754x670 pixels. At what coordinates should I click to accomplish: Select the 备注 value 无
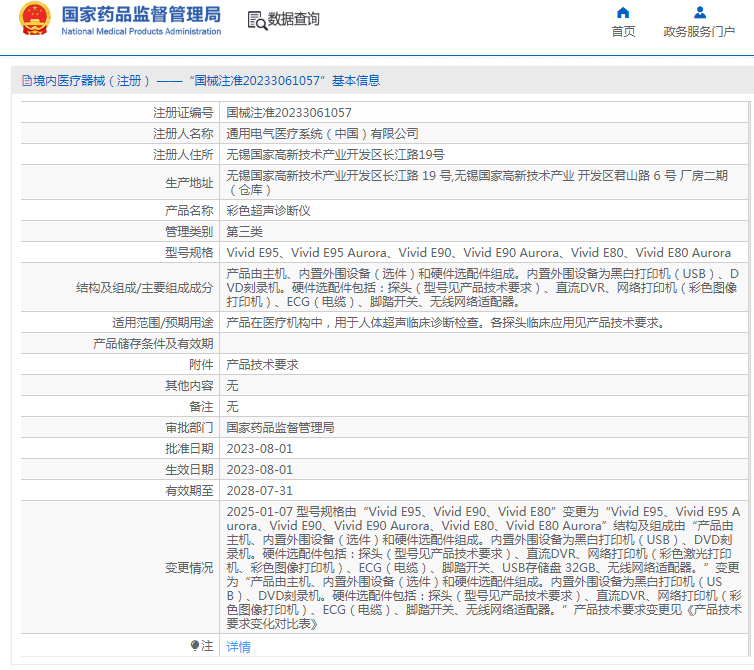click(x=232, y=407)
